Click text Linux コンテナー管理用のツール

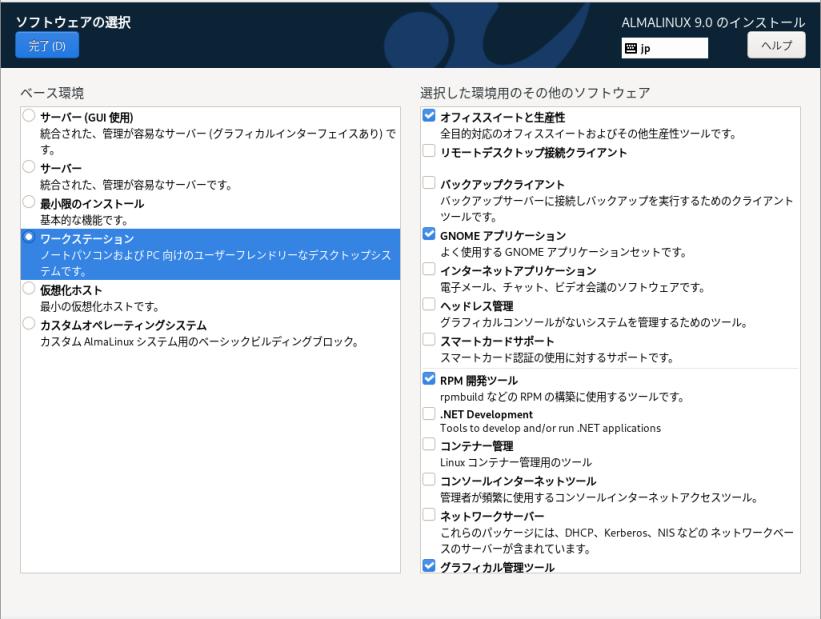pyautogui.click(x=516, y=462)
